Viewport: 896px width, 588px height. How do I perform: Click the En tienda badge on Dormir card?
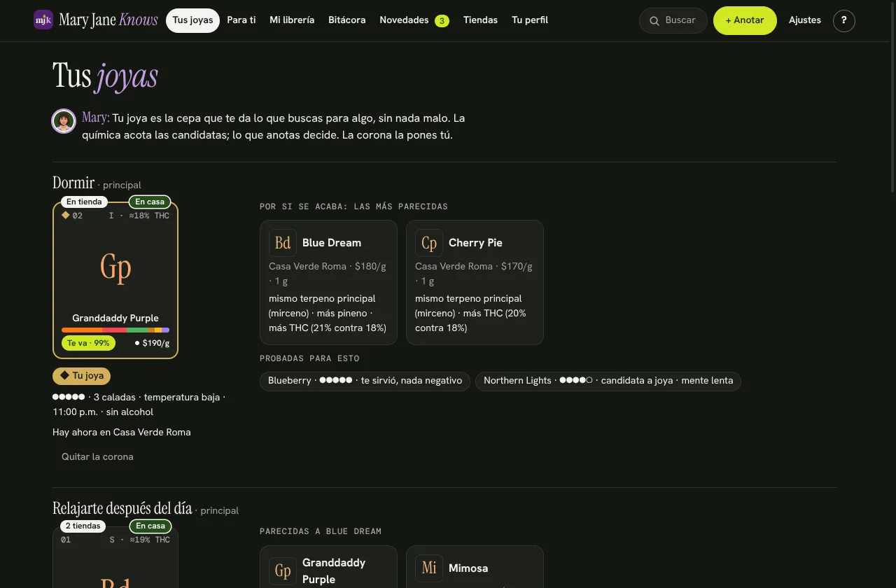coord(84,202)
